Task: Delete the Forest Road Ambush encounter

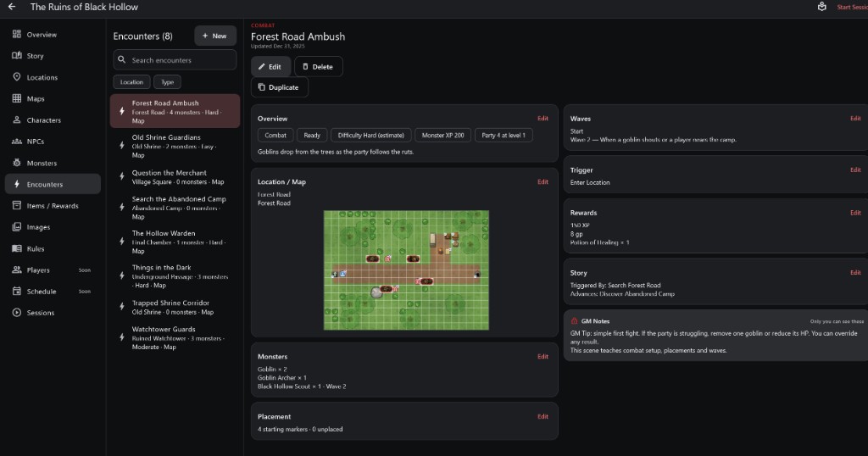Action: pos(319,66)
